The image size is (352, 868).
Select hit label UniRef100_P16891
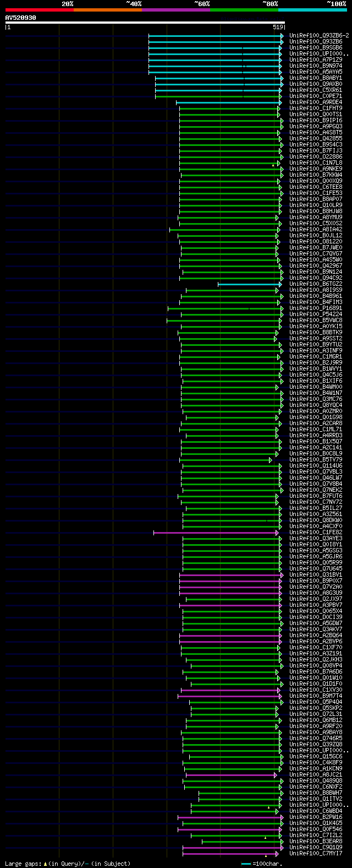[x=316, y=308]
